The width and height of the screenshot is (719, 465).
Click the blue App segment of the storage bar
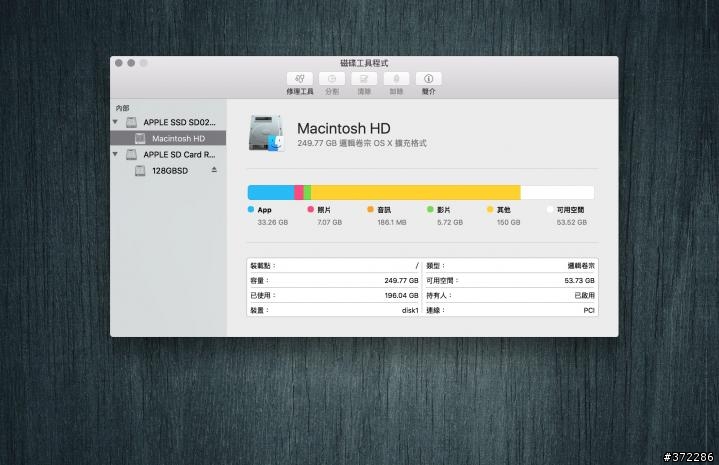point(271,192)
